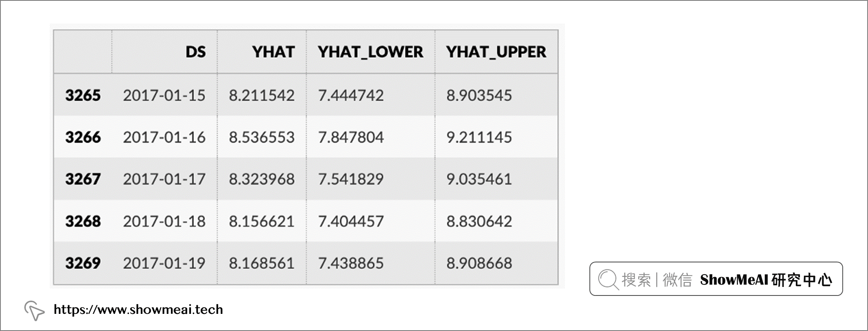Click the ShowMeAI 研究中心 search box

pos(716,279)
